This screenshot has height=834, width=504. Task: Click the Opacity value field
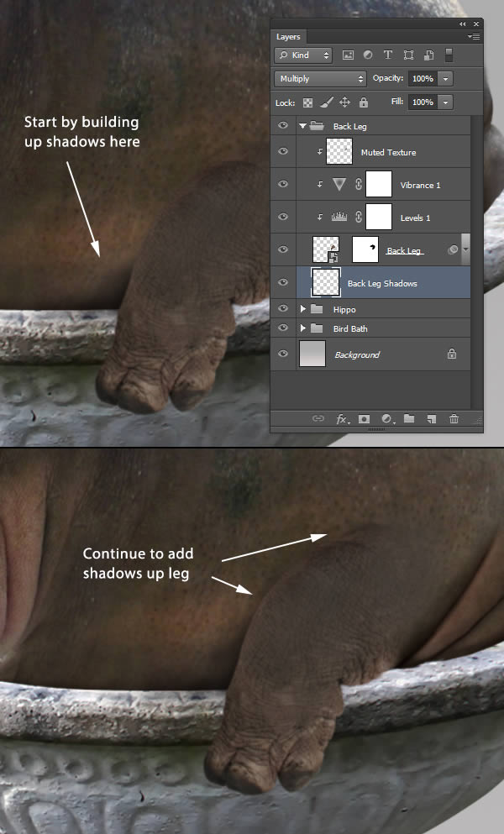point(423,79)
